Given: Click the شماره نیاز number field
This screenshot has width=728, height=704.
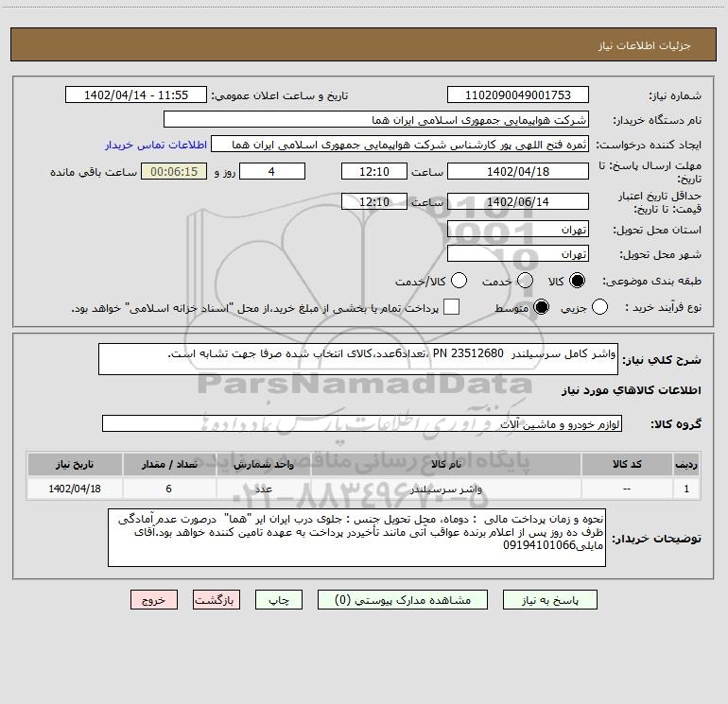Looking at the screenshot, I should point(518,95).
